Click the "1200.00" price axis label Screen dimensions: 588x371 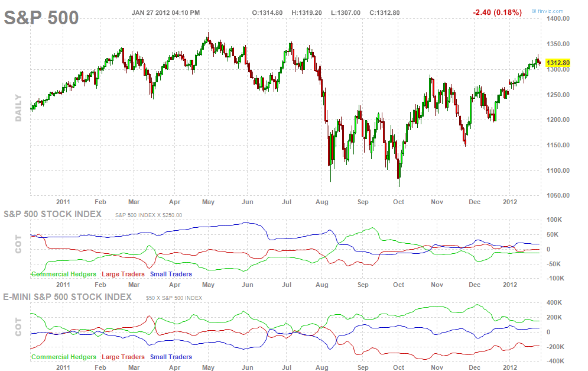[558, 120]
